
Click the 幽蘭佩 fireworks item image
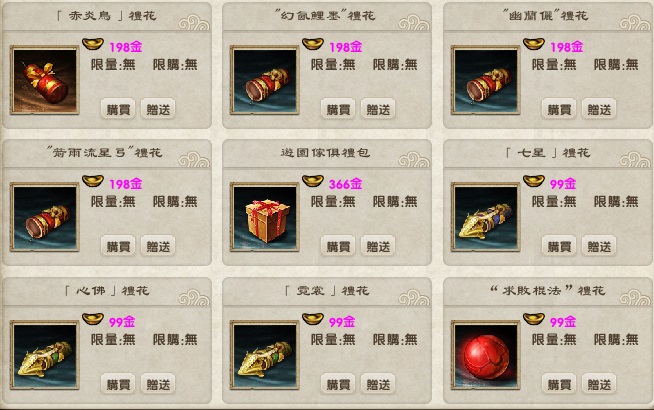coord(485,80)
